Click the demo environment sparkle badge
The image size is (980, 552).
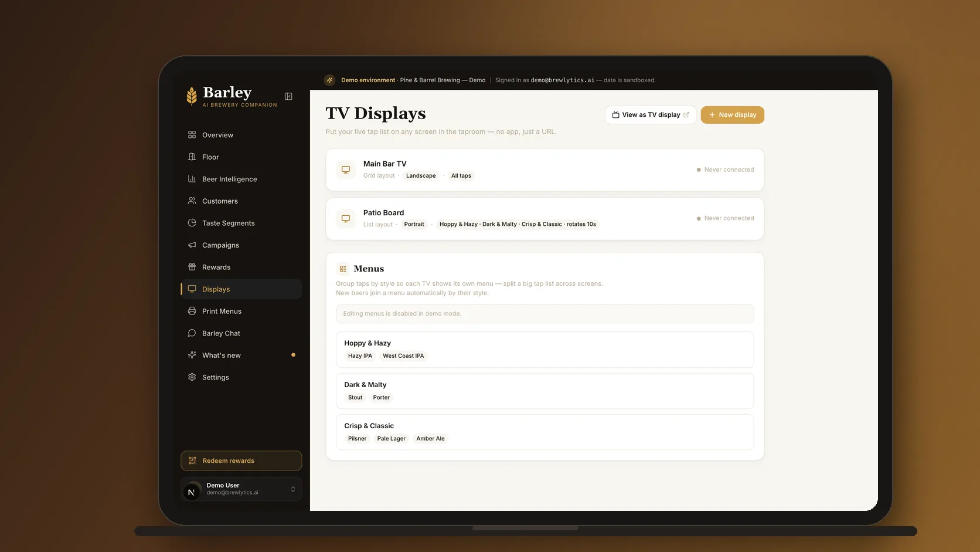[329, 80]
